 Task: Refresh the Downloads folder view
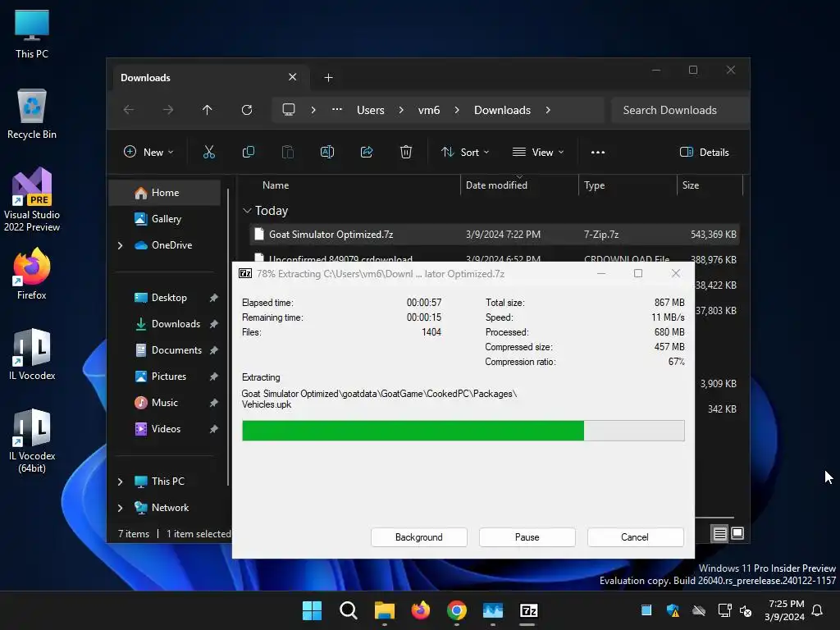point(247,110)
